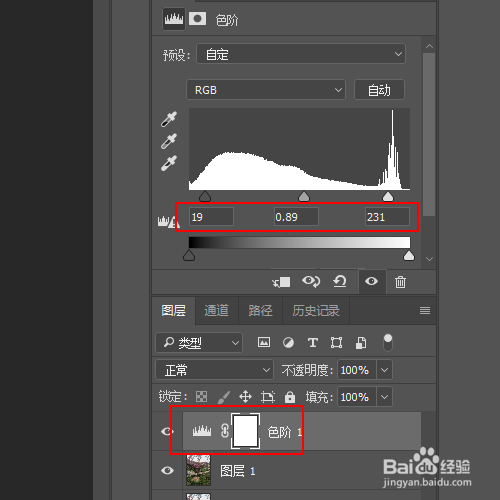Screen dimensions: 500x500
Task: Click the Properties panel scroll down arrow
Action: [x=429, y=259]
